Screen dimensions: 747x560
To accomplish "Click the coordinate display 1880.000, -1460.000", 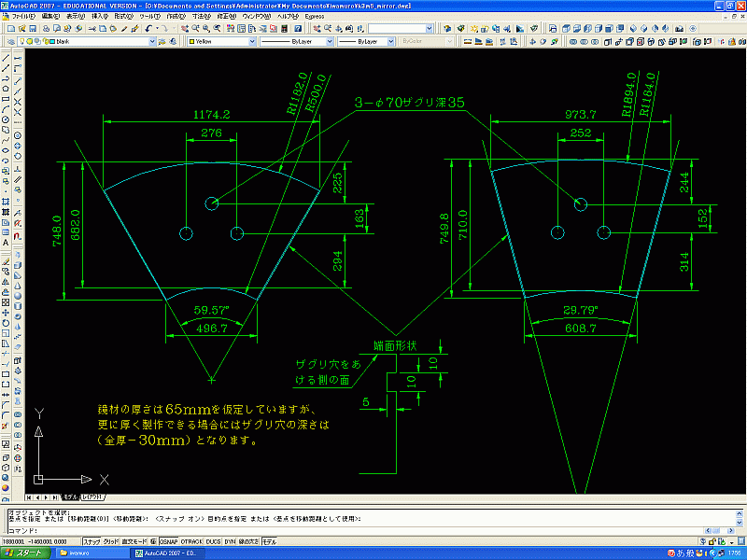I will tap(41, 541).
